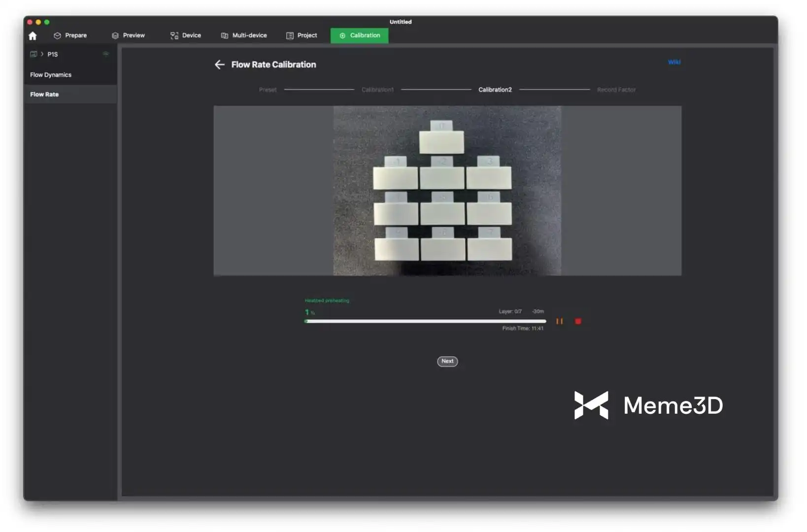Click the printer device icon beside P1S
This screenshot has height=532, width=807.
point(34,54)
